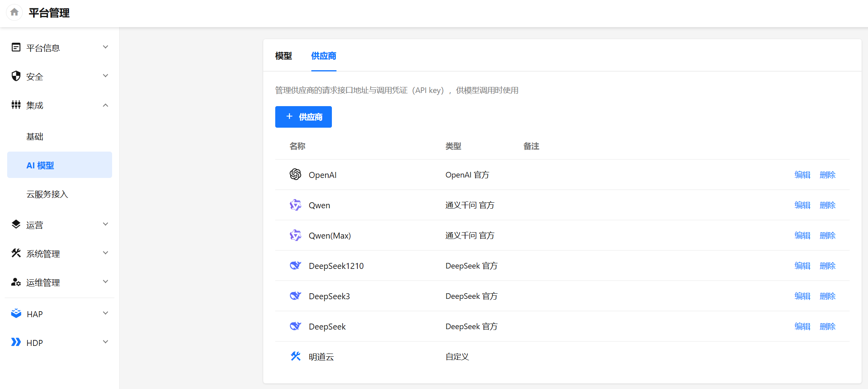868x389 pixels.
Task: Click 删除 in the last DeepSeek row
Action: coord(827,326)
